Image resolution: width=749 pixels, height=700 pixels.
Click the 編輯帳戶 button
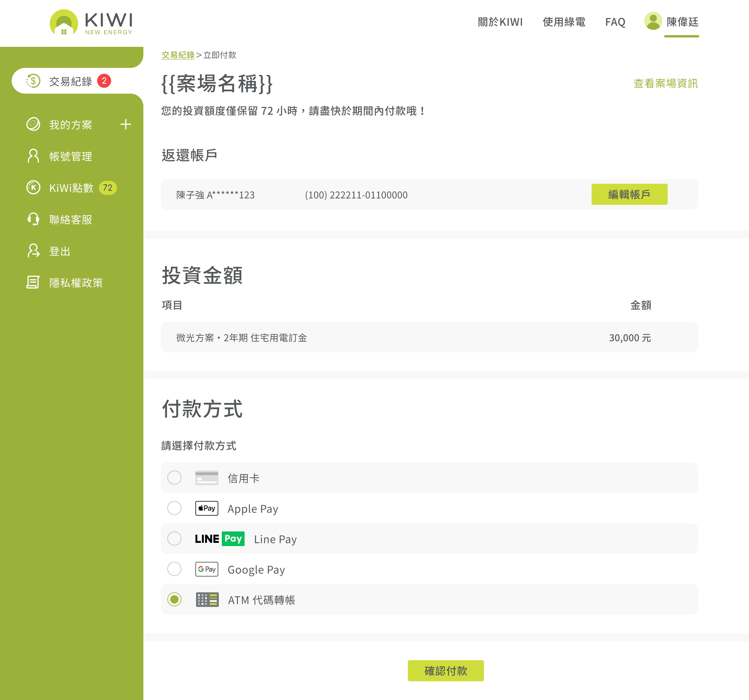(x=629, y=194)
